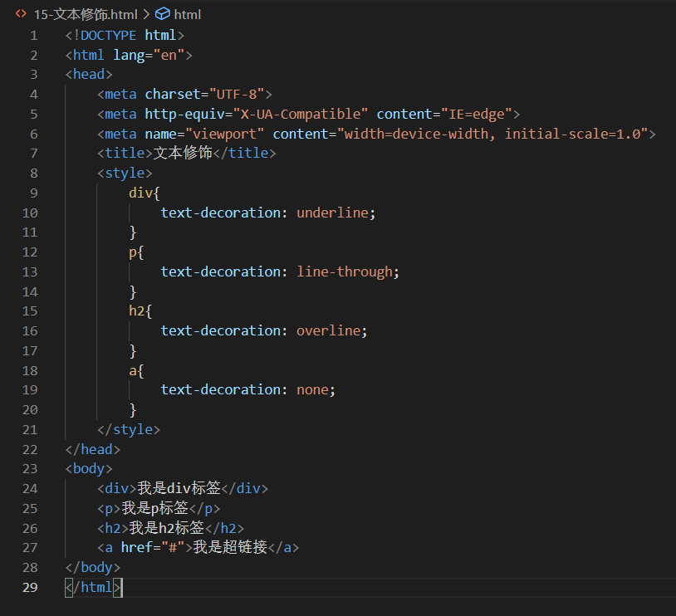Click the line-through value on line 13
Viewport: 676px width, 616px height.
[x=345, y=272]
